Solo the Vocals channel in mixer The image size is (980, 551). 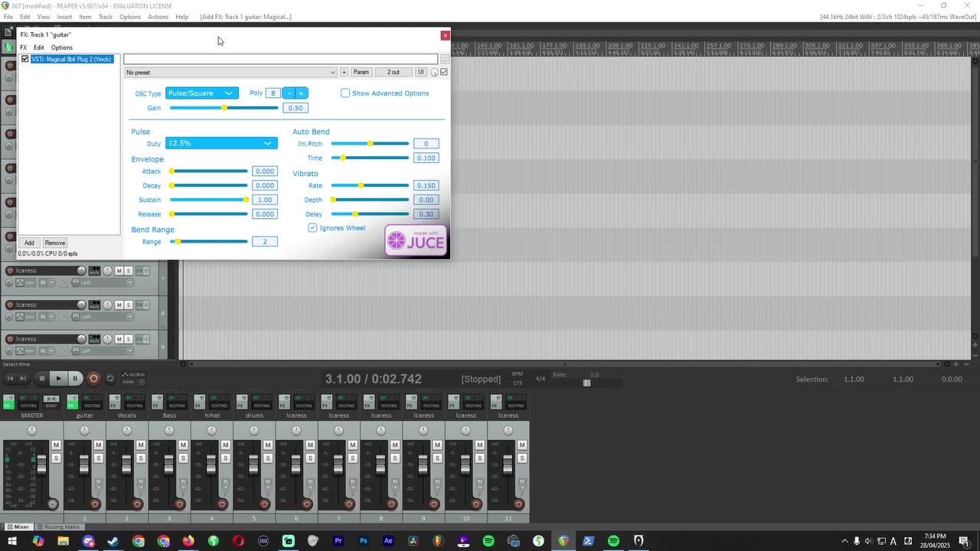coord(141,458)
